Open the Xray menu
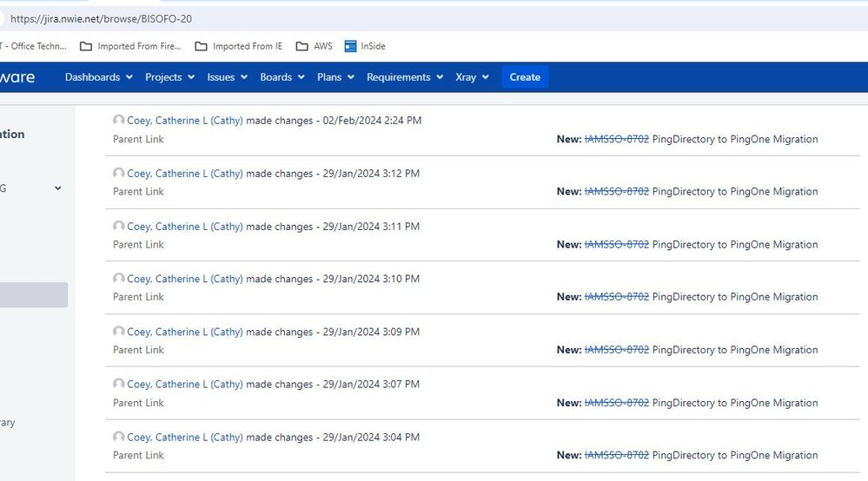868x481 pixels. point(472,77)
